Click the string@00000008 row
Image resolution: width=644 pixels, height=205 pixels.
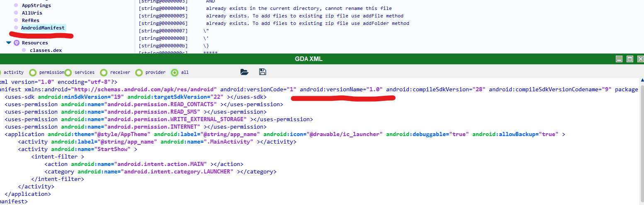click(x=174, y=38)
